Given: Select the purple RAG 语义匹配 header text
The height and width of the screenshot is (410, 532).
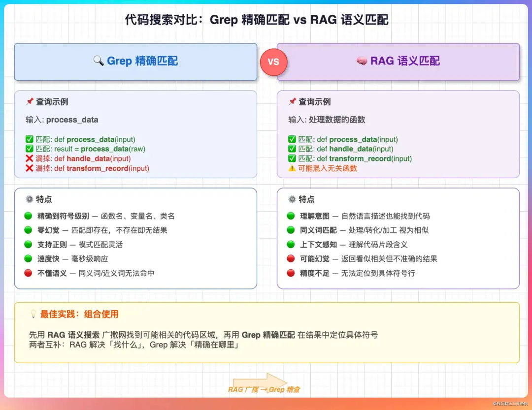Looking at the screenshot, I should 405,61.
